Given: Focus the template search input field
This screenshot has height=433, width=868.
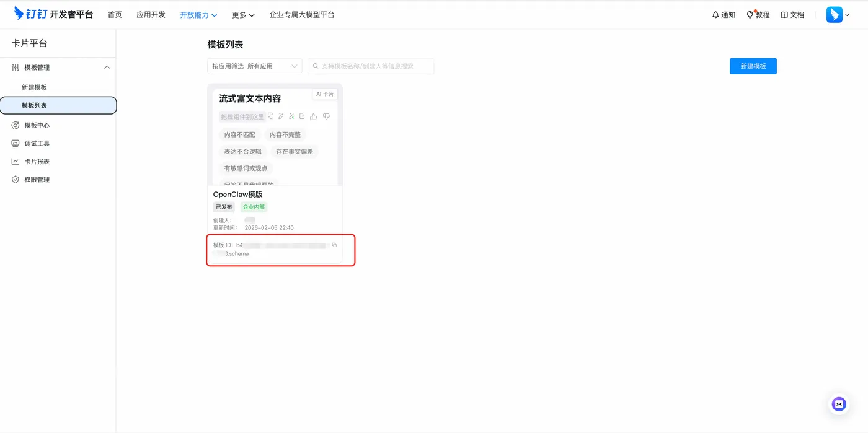Looking at the screenshot, I should (371, 66).
